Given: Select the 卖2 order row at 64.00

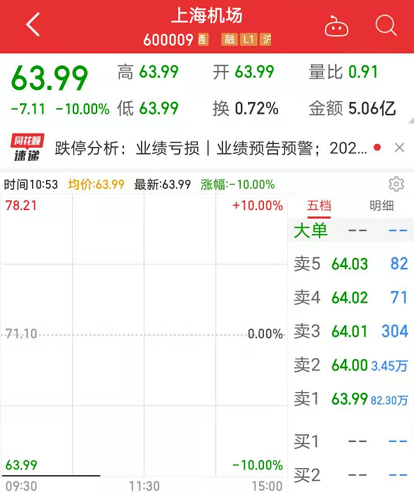Looking at the screenshot, I should click(x=351, y=365).
